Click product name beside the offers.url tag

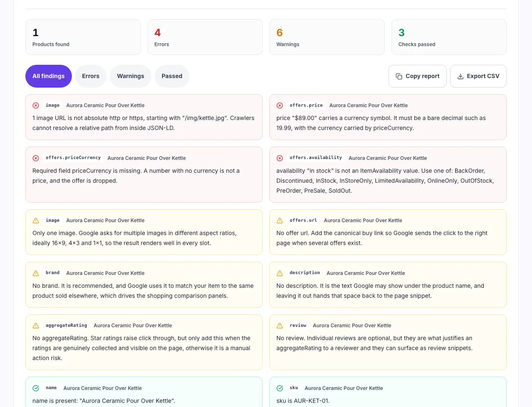point(363,221)
